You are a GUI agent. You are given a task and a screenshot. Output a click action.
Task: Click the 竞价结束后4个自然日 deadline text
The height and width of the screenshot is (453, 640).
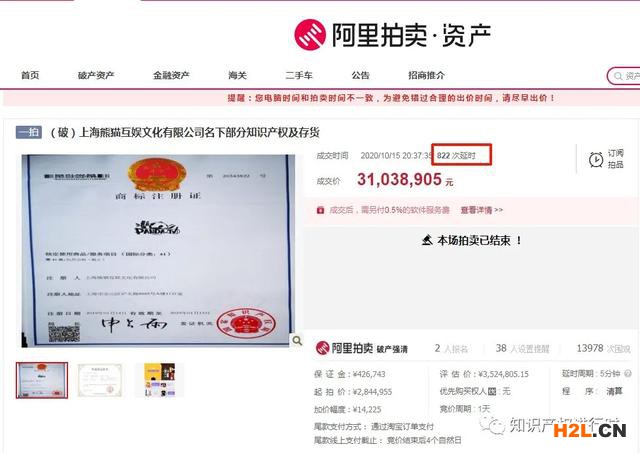point(424,440)
